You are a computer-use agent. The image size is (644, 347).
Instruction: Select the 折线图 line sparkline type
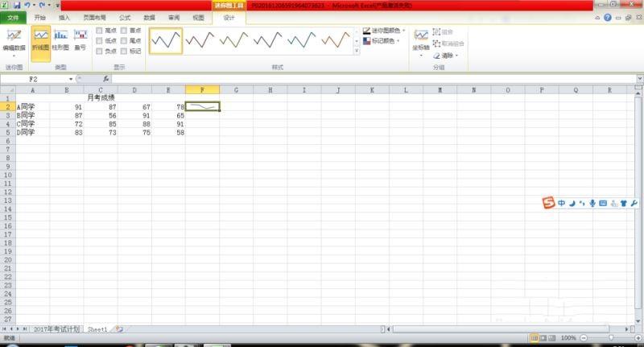[40, 40]
